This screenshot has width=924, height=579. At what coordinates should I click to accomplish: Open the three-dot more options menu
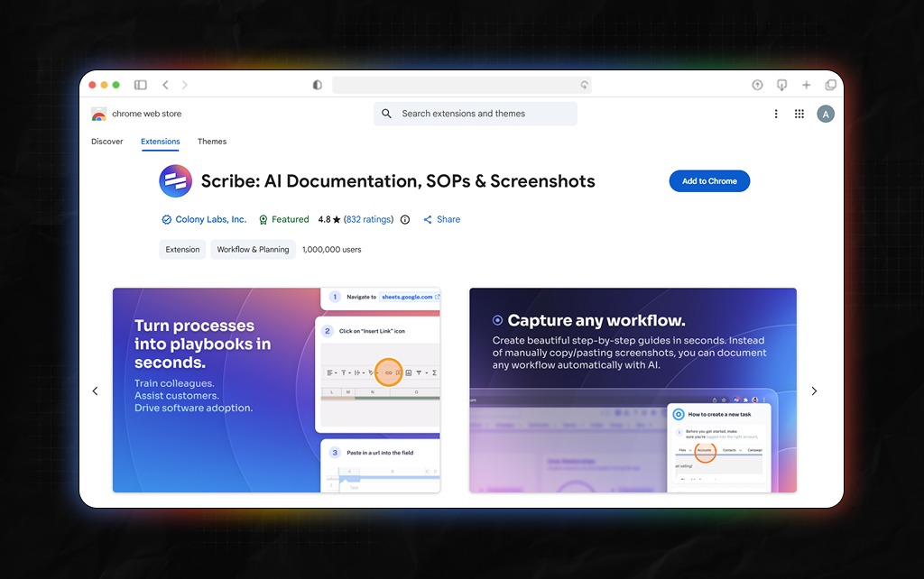[776, 114]
